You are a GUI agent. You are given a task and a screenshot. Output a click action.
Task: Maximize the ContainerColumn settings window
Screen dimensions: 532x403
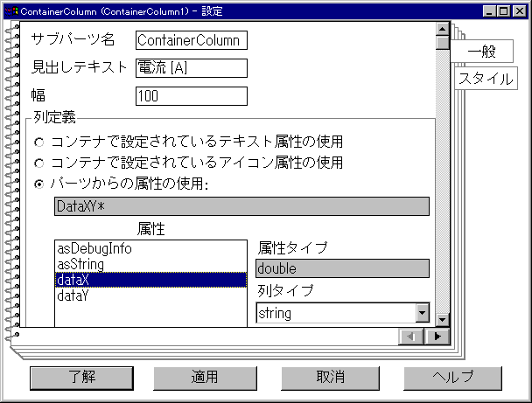tap(504, 11)
